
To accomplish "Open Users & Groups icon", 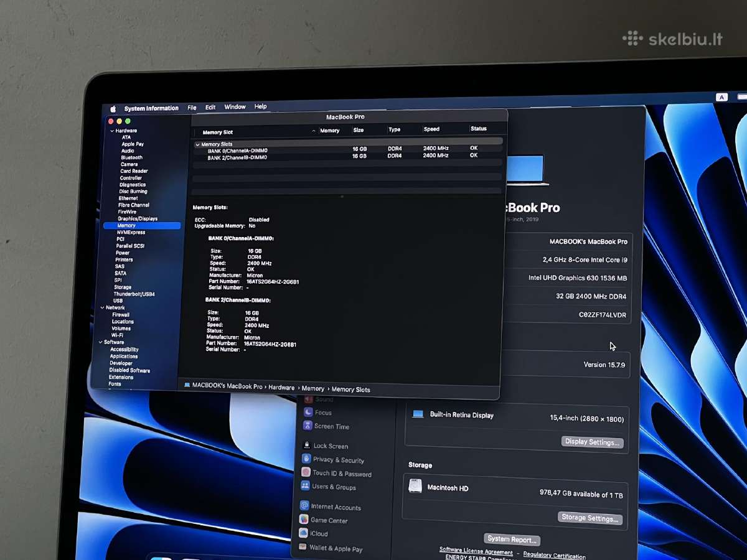I will click(x=305, y=486).
